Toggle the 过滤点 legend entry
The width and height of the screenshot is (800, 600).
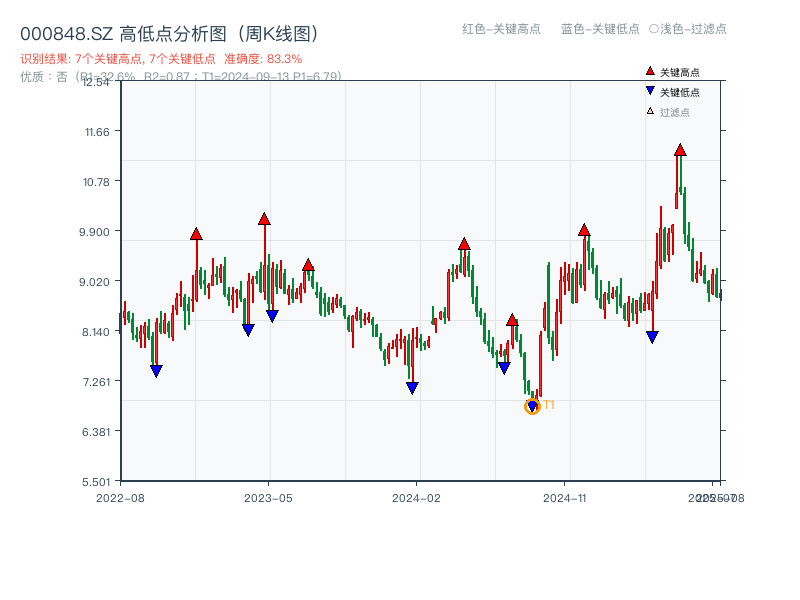pos(668,112)
